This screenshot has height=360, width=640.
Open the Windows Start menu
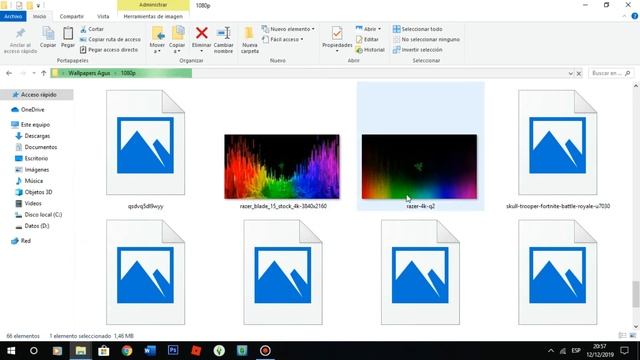pos(11,351)
